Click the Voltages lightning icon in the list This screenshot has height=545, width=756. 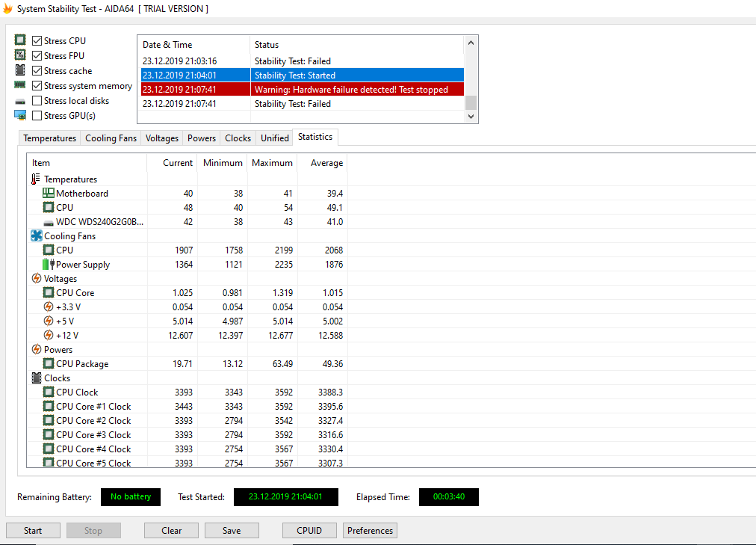click(x=36, y=279)
